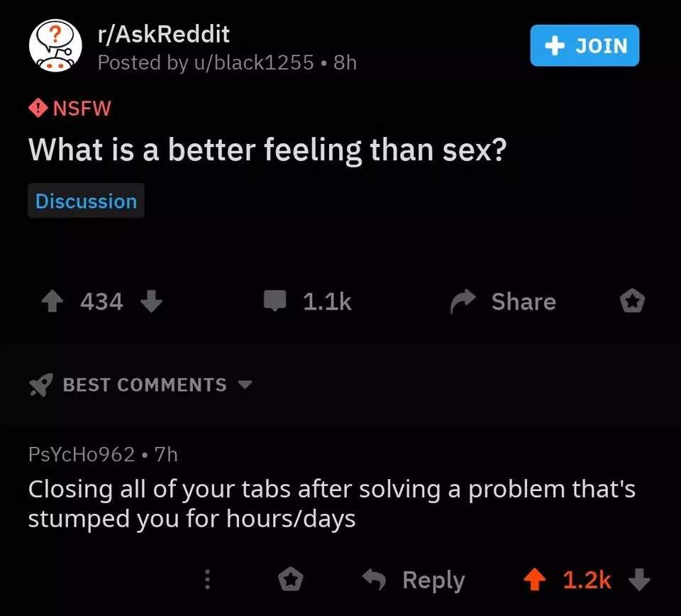Image resolution: width=681 pixels, height=616 pixels.
Task: Give an award to PsYcHo962's comment
Action: (289, 581)
